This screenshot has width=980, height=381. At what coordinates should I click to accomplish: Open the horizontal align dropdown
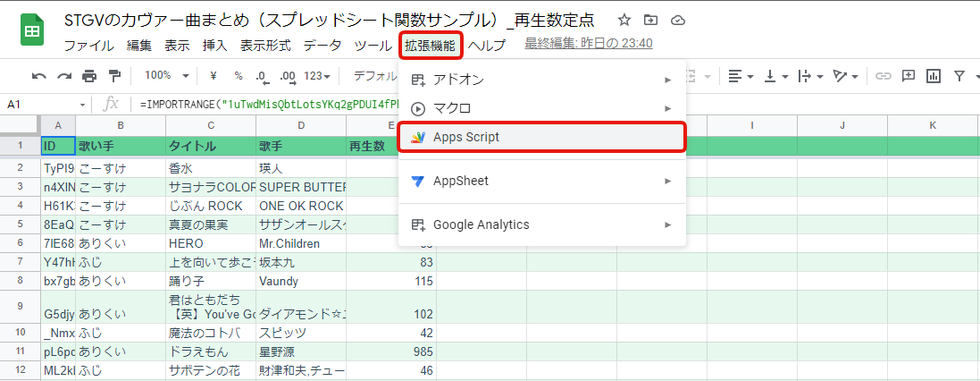point(739,76)
